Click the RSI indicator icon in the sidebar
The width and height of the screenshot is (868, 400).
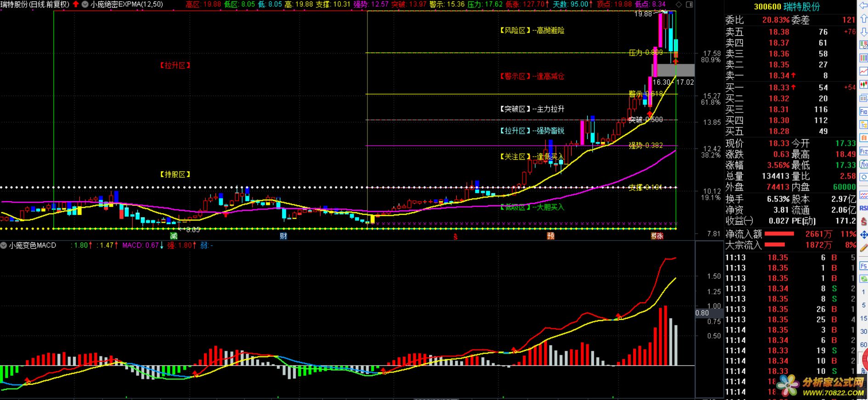(863, 208)
